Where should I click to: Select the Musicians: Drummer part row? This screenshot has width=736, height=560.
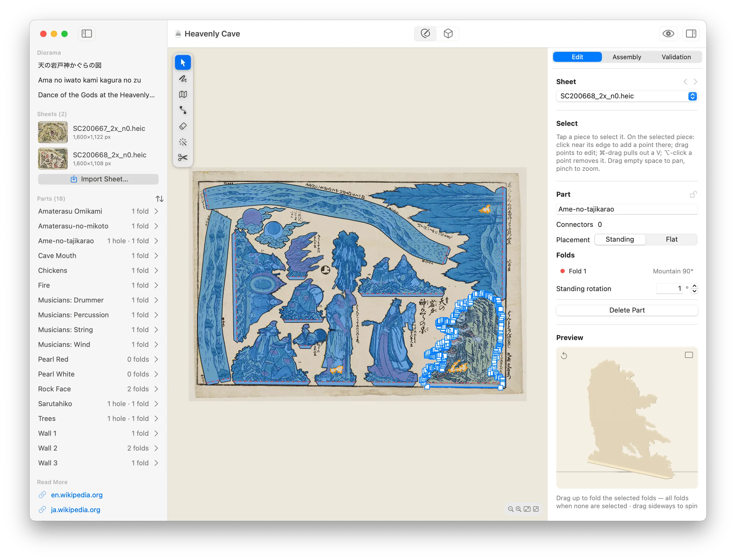click(98, 300)
